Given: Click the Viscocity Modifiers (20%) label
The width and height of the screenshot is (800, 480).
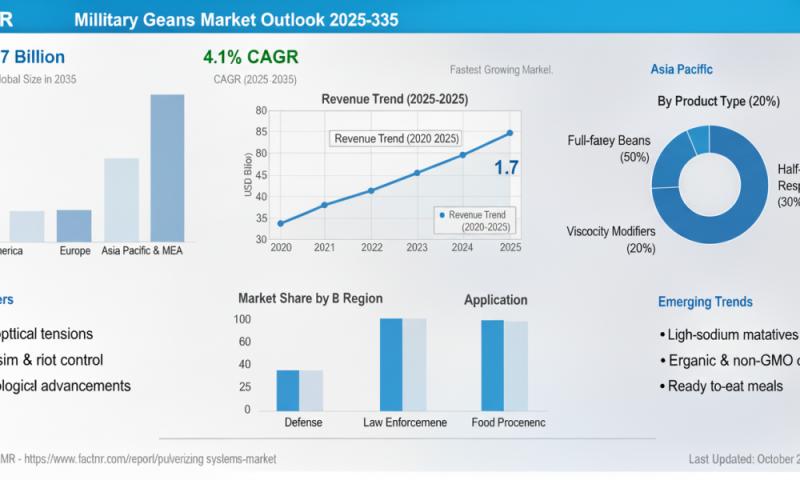Looking at the screenshot, I should click(x=610, y=239).
